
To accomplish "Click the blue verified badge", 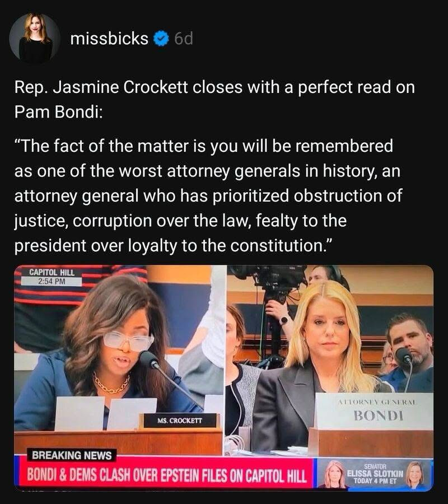I will (x=161, y=39).
